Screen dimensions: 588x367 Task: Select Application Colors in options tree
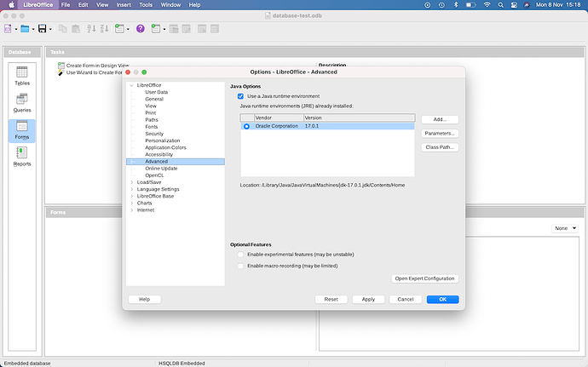click(165, 147)
